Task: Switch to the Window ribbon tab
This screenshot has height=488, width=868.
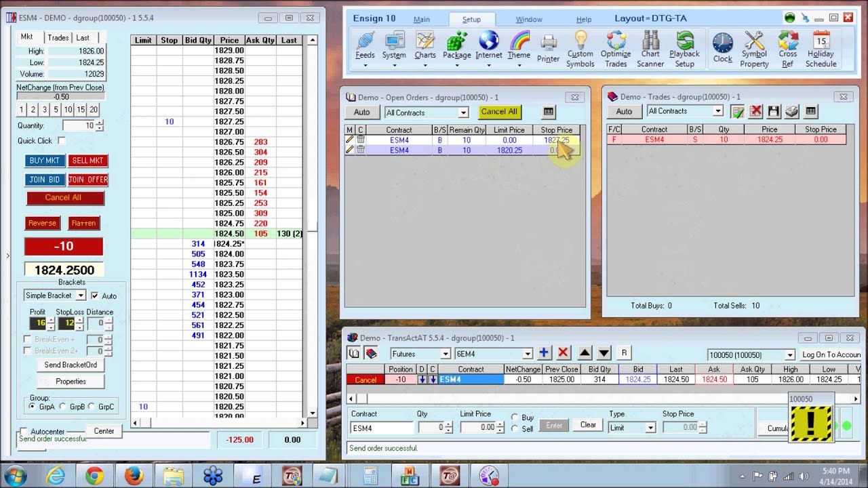Action: (528, 20)
